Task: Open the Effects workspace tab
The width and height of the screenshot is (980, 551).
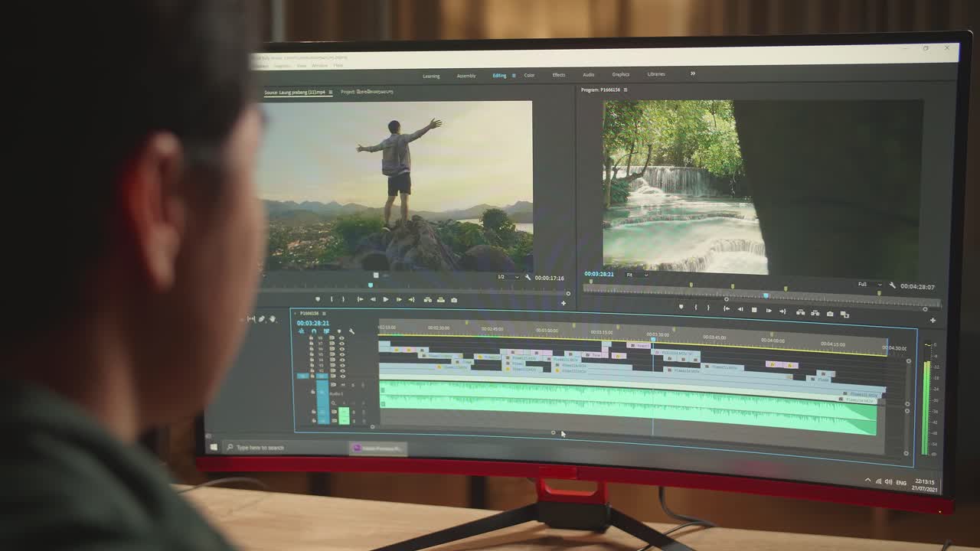Action: point(558,75)
